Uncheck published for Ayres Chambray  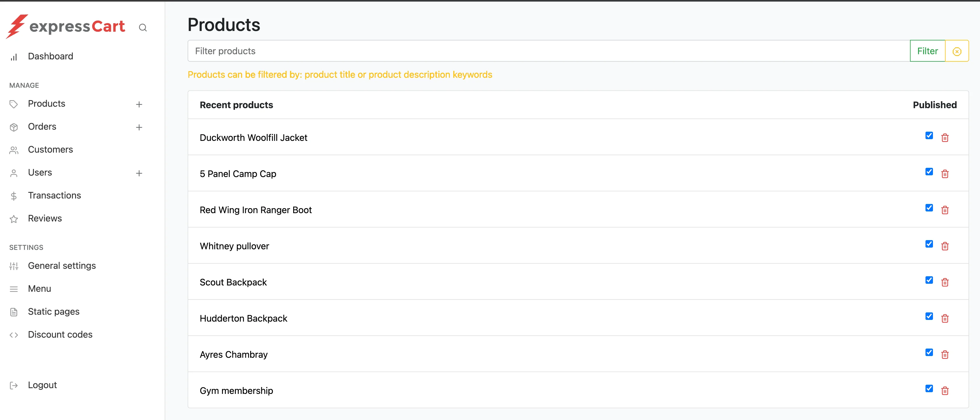pyautogui.click(x=929, y=352)
